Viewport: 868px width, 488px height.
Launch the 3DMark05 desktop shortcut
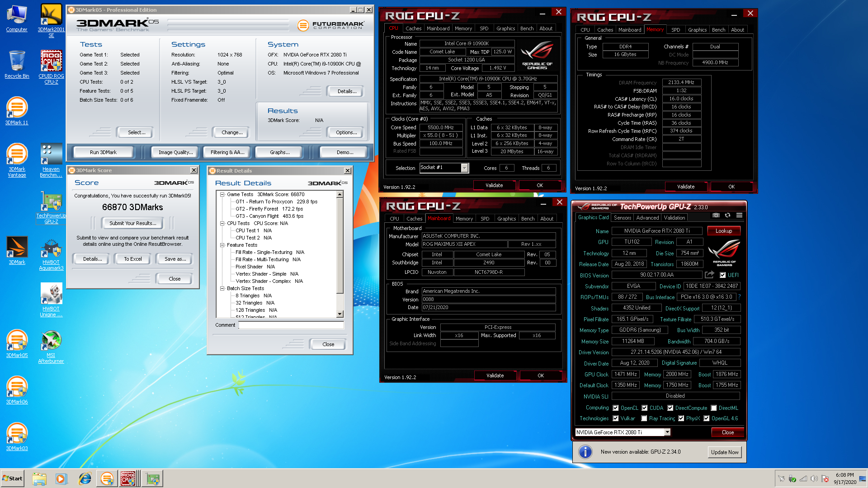(17, 343)
